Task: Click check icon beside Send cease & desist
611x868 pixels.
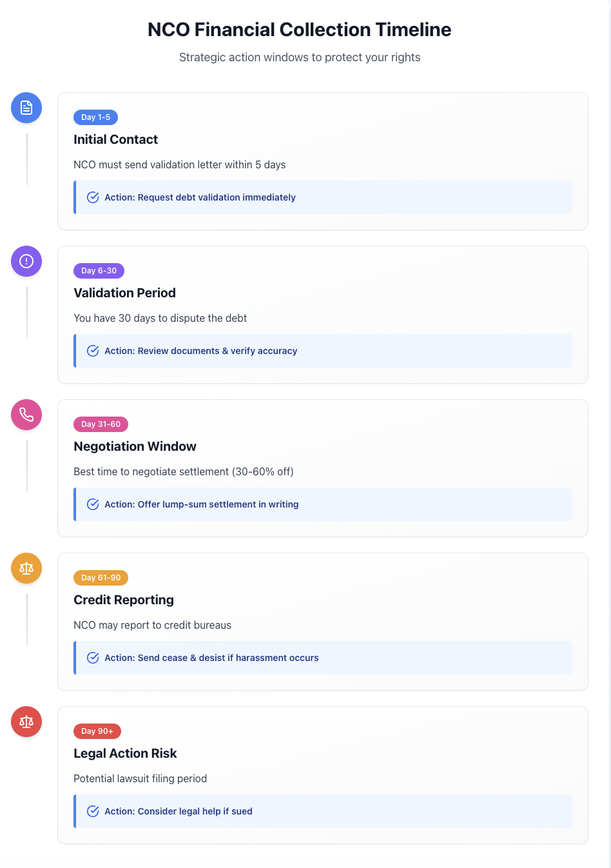Action: pyautogui.click(x=93, y=658)
